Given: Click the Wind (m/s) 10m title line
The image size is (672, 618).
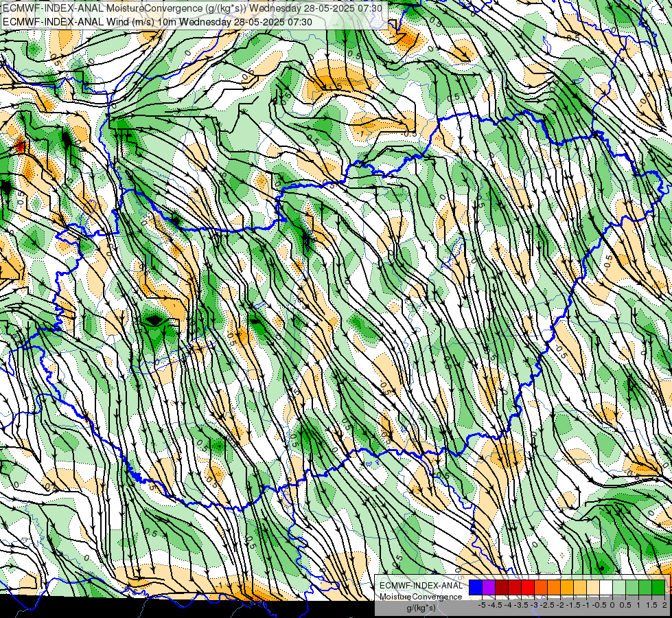Looking at the screenshot, I should (x=157, y=22).
